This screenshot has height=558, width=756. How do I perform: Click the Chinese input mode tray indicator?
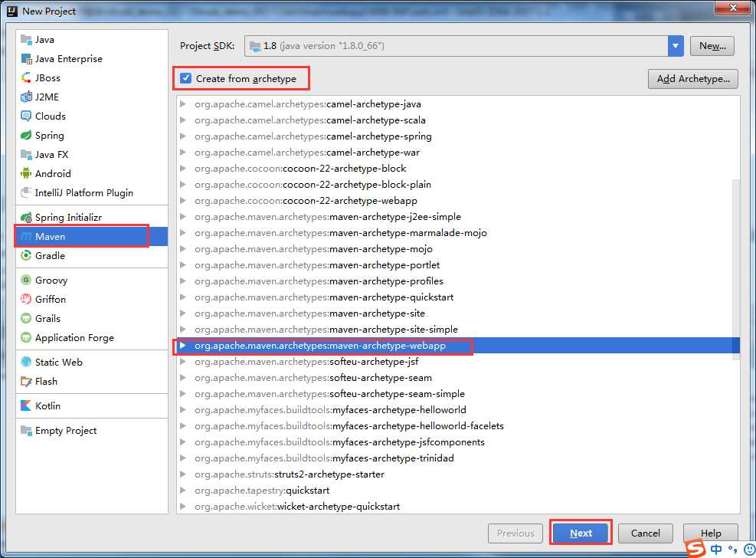pos(716,550)
